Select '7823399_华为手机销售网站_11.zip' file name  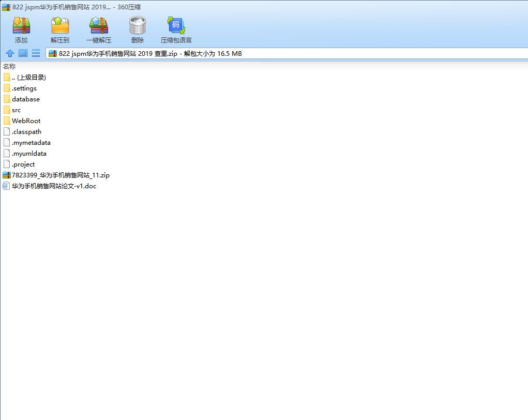click(61, 175)
